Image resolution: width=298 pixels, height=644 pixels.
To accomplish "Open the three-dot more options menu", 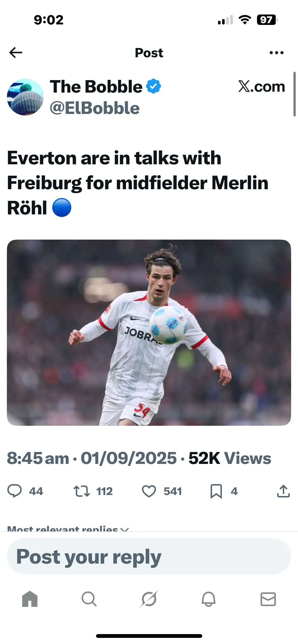I will pos(276,53).
